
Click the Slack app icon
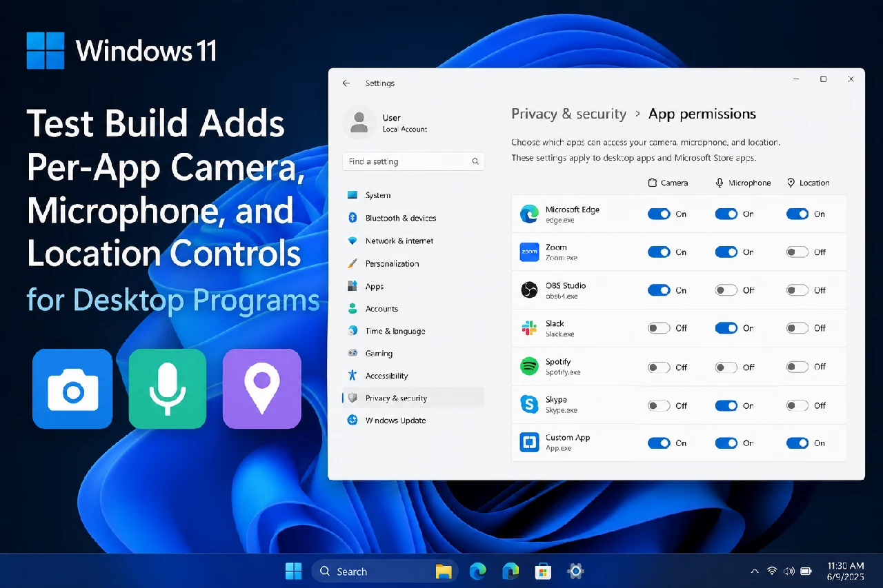529,328
